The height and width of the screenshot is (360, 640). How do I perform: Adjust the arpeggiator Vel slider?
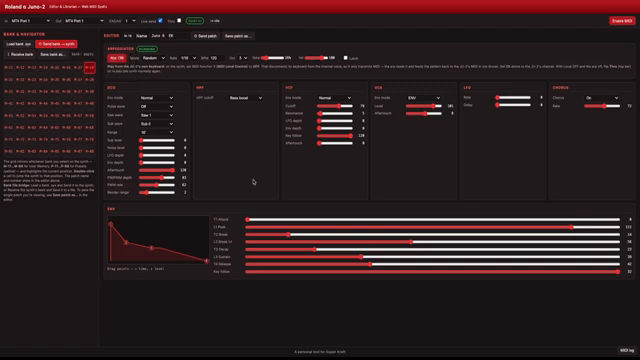[316, 58]
